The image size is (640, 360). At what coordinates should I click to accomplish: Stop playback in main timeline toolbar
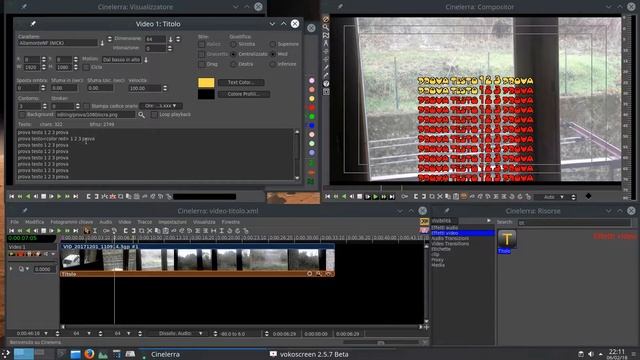44,231
